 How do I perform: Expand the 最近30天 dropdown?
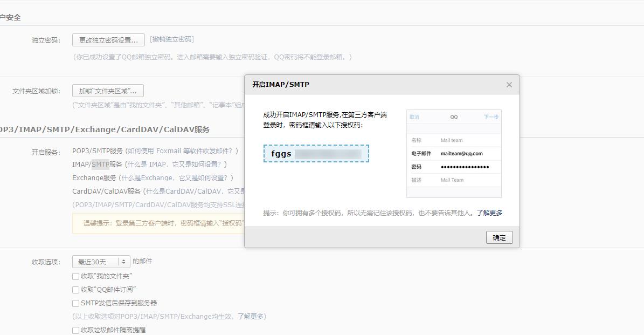point(101,262)
